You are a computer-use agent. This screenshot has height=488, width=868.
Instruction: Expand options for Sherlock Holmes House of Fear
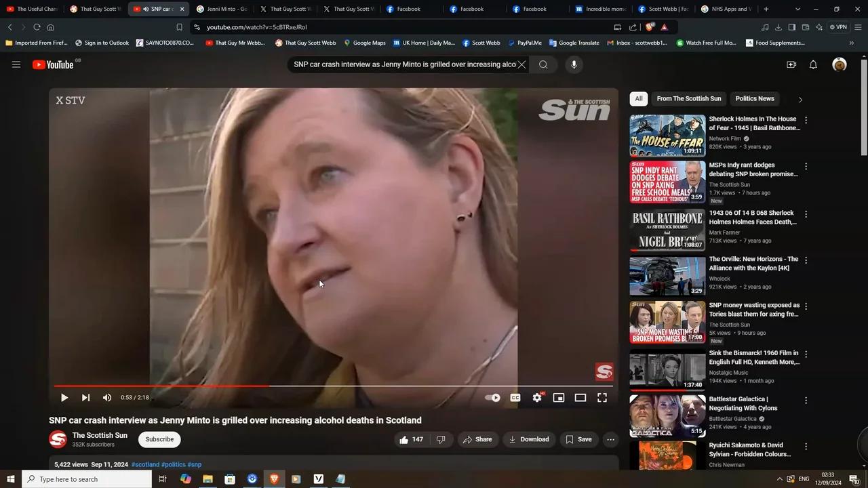(806, 120)
